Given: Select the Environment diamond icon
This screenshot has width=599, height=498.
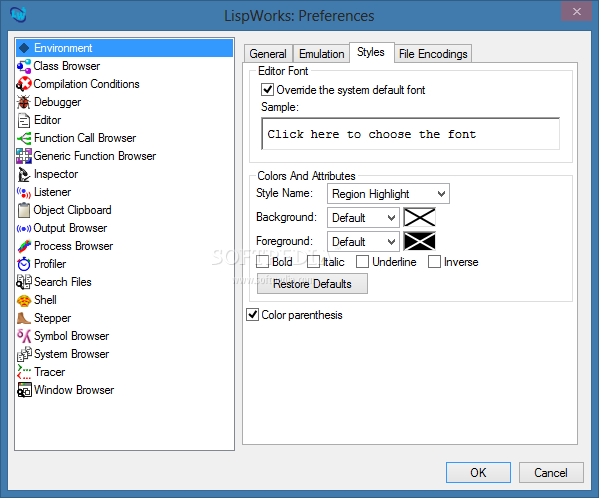Looking at the screenshot, I should click(24, 48).
